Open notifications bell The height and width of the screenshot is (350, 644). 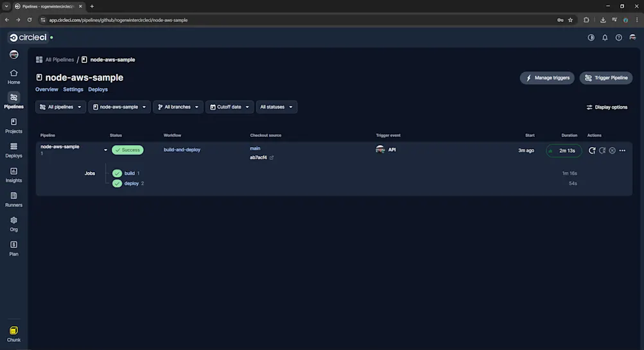pyautogui.click(x=605, y=37)
